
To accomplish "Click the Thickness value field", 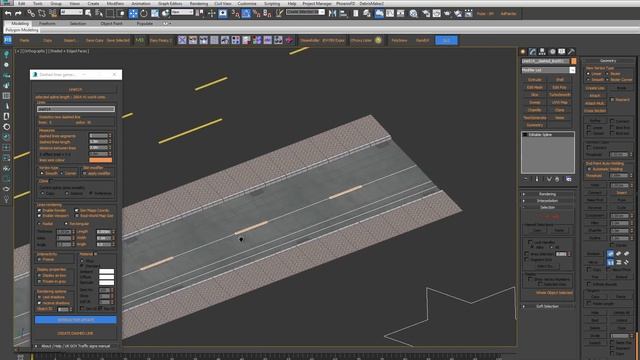I will coord(64,232).
